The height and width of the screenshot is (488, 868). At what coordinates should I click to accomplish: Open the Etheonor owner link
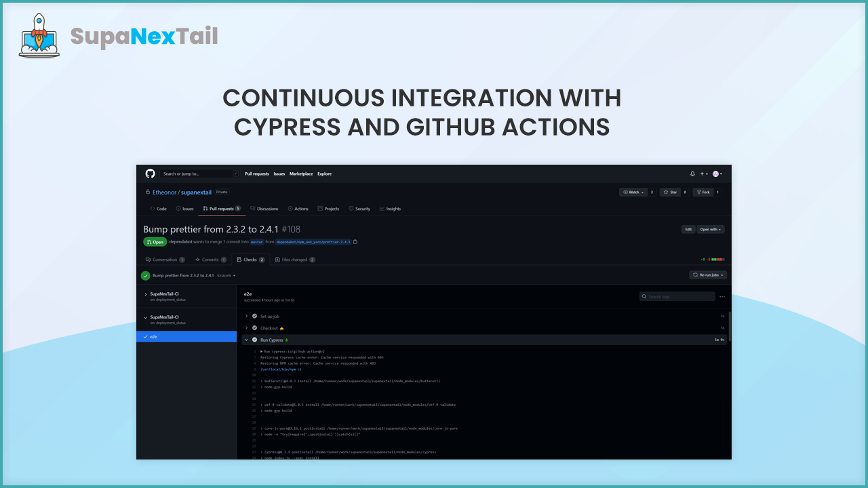164,192
